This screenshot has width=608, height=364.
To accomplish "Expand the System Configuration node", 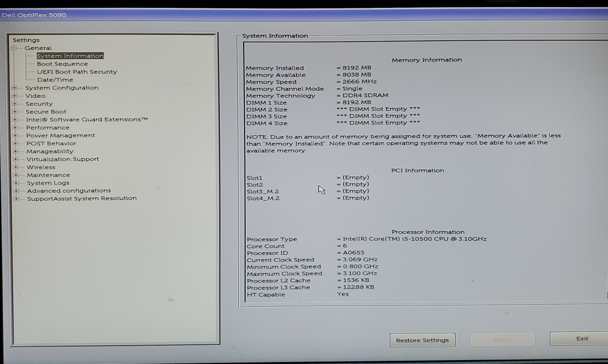I will pyautogui.click(x=15, y=88).
